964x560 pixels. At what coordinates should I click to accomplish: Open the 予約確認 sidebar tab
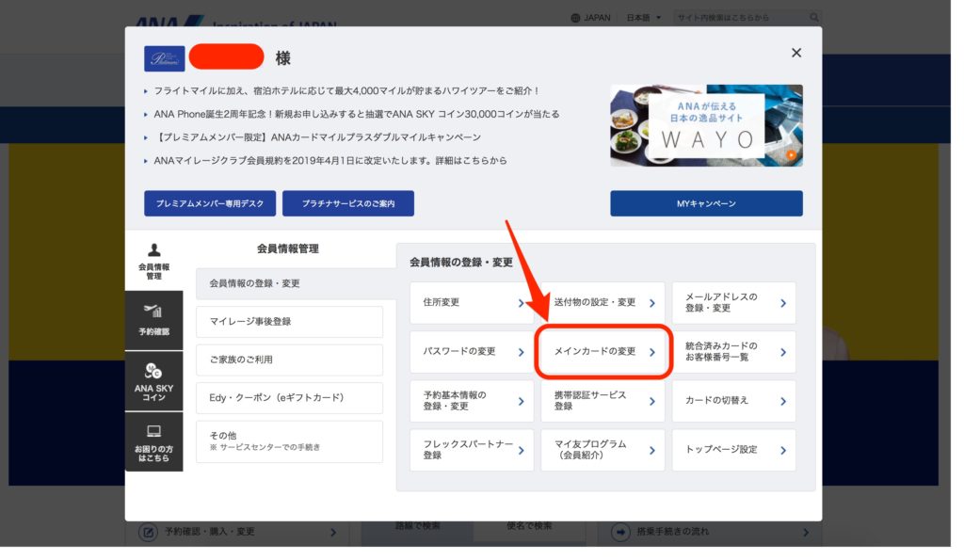[x=153, y=320]
